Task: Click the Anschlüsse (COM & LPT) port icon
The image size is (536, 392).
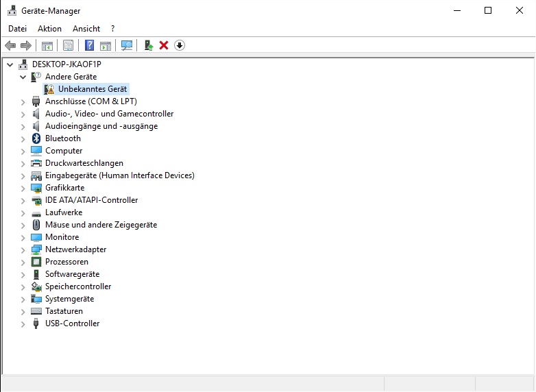Action: coord(36,101)
